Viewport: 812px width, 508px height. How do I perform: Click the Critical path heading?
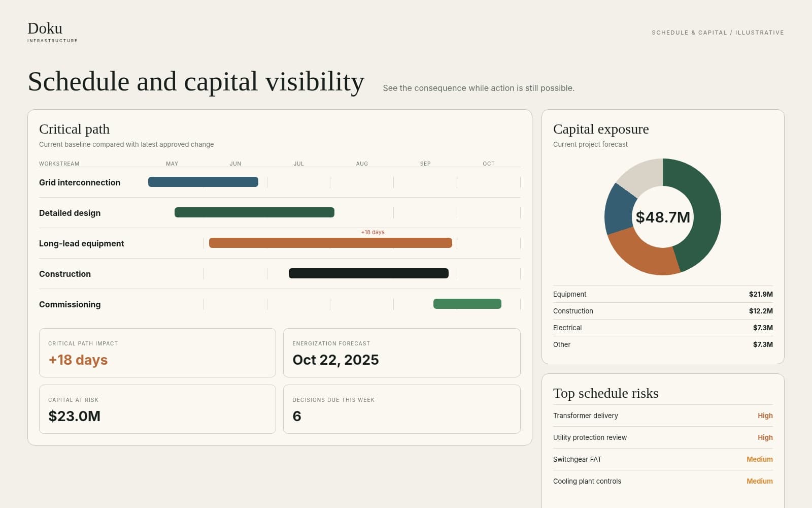tap(74, 129)
